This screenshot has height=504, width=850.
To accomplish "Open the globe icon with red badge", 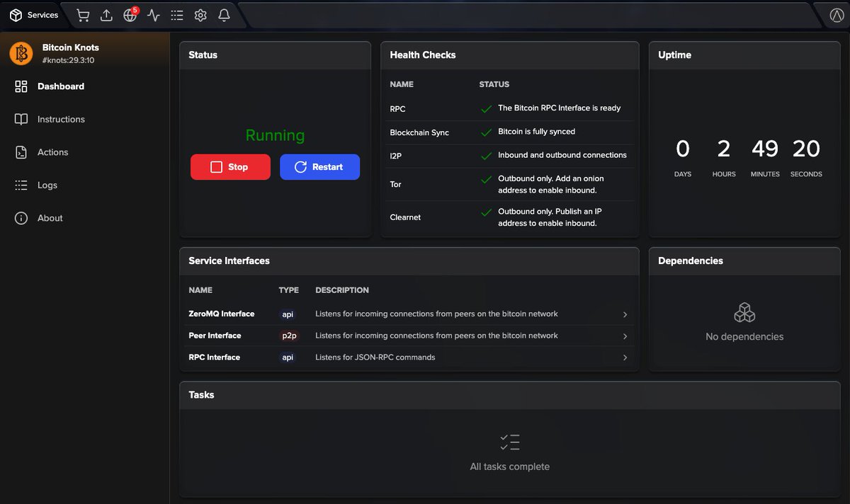I will [130, 15].
